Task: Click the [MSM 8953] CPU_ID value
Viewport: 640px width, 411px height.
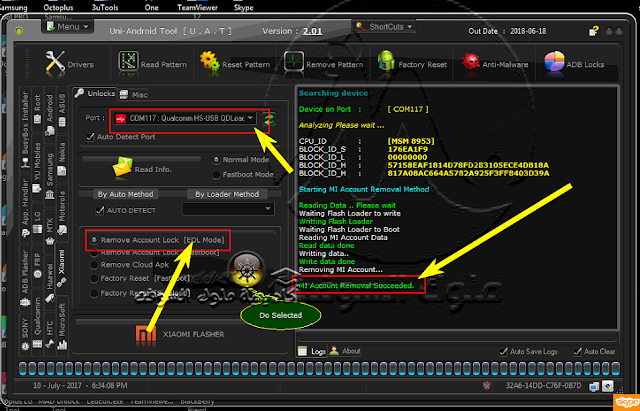Action: pos(411,141)
